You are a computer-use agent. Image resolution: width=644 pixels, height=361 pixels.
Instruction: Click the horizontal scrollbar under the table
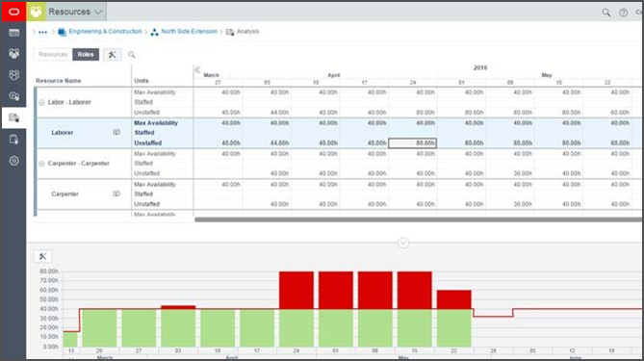418,219
